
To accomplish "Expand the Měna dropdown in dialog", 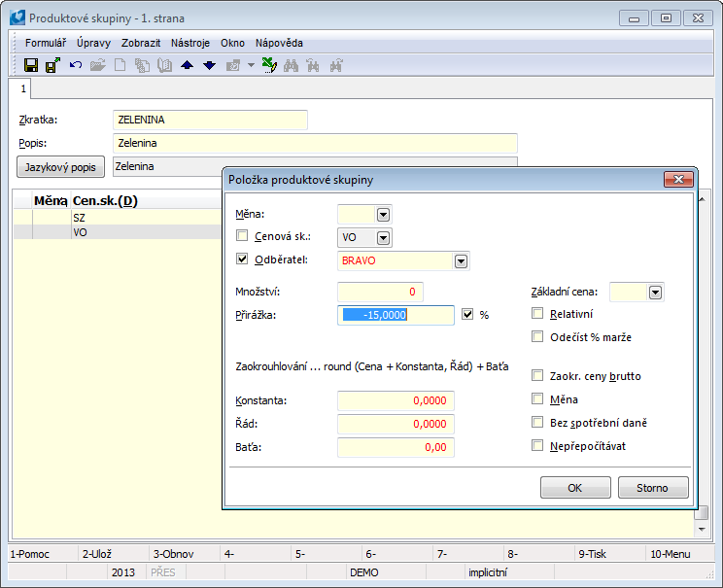I will [383, 214].
